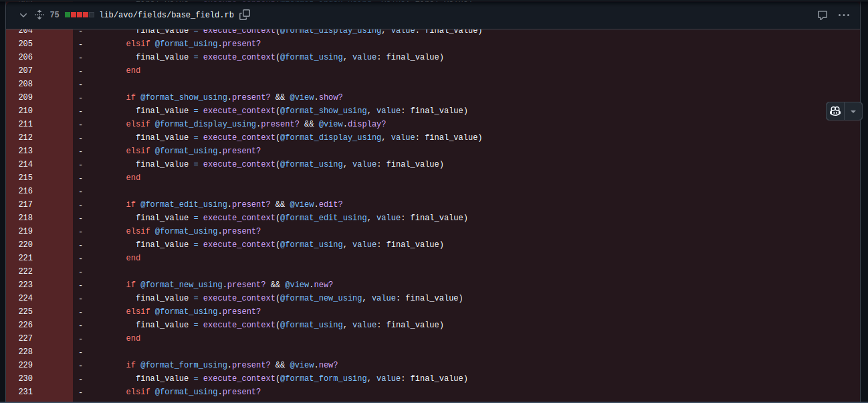Image resolution: width=868 pixels, height=403 pixels.
Task: Select line number 225
Action: click(25, 311)
